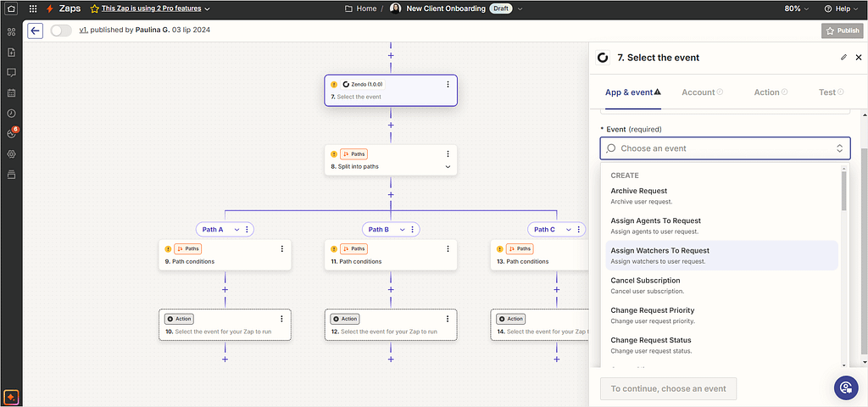868x407 pixels.
Task: Switch to the Action tab
Action: click(771, 92)
